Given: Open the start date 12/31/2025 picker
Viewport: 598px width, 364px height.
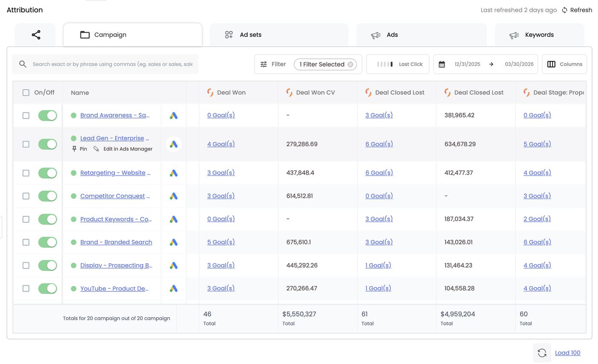Looking at the screenshot, I should [467, 64].
